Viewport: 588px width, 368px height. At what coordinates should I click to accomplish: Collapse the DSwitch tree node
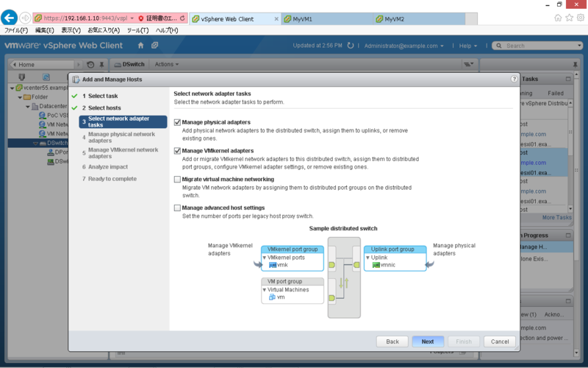35,143
